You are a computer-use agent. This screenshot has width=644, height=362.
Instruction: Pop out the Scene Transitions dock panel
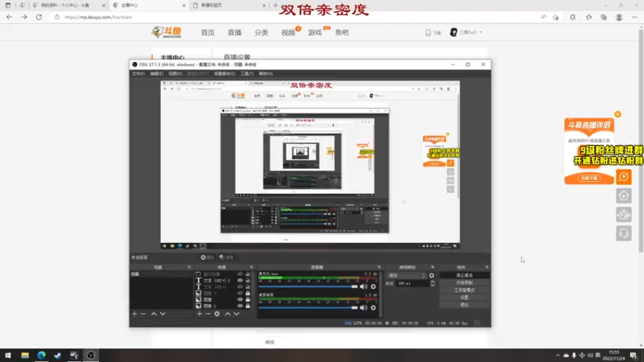pos(432,267)
